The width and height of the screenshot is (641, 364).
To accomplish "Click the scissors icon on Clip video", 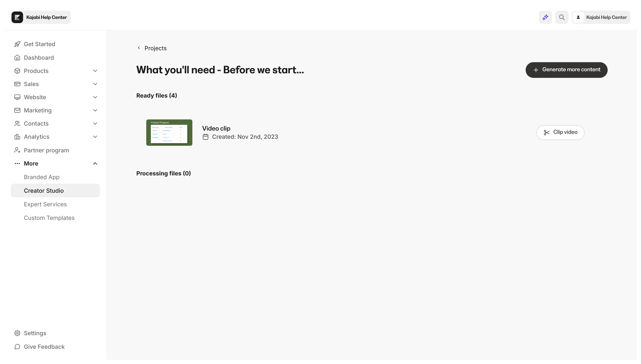I will [x=547, y=133].
